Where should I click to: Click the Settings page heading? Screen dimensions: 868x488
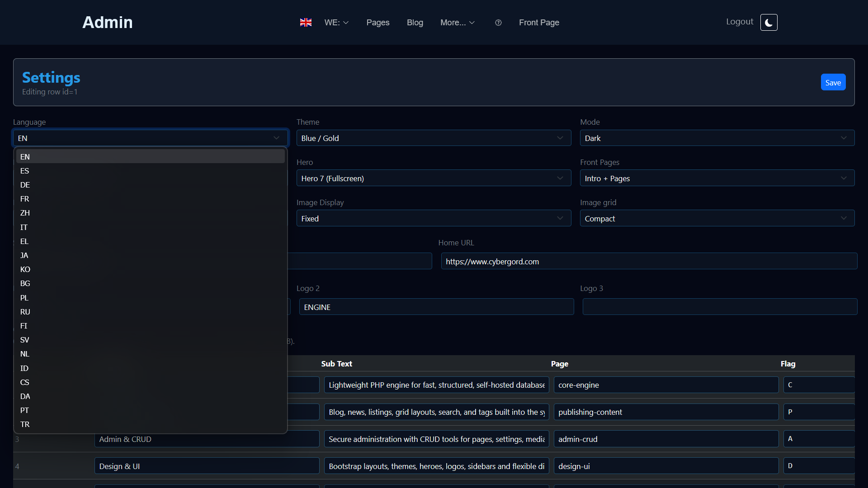click(51, 77)
